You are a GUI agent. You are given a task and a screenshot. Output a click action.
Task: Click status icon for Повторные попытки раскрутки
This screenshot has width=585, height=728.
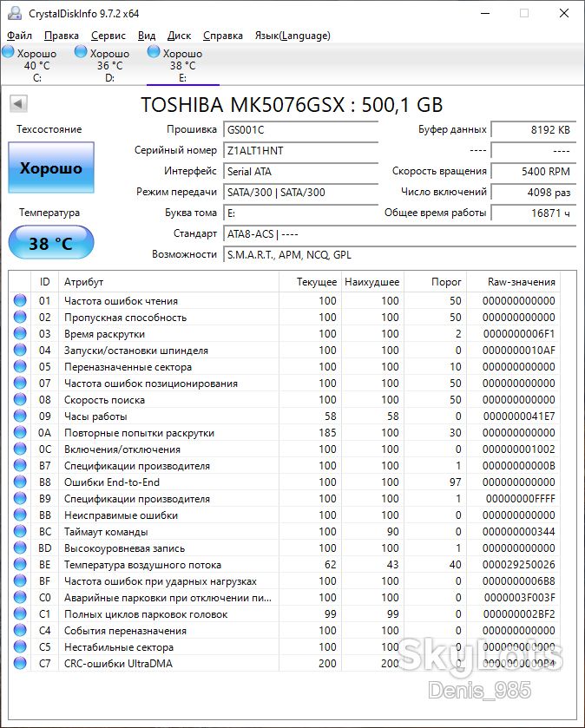click(20, 432)
